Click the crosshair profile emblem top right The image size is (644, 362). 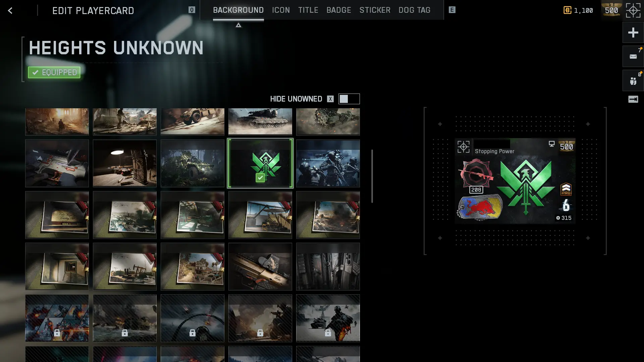tap(633, 10)
